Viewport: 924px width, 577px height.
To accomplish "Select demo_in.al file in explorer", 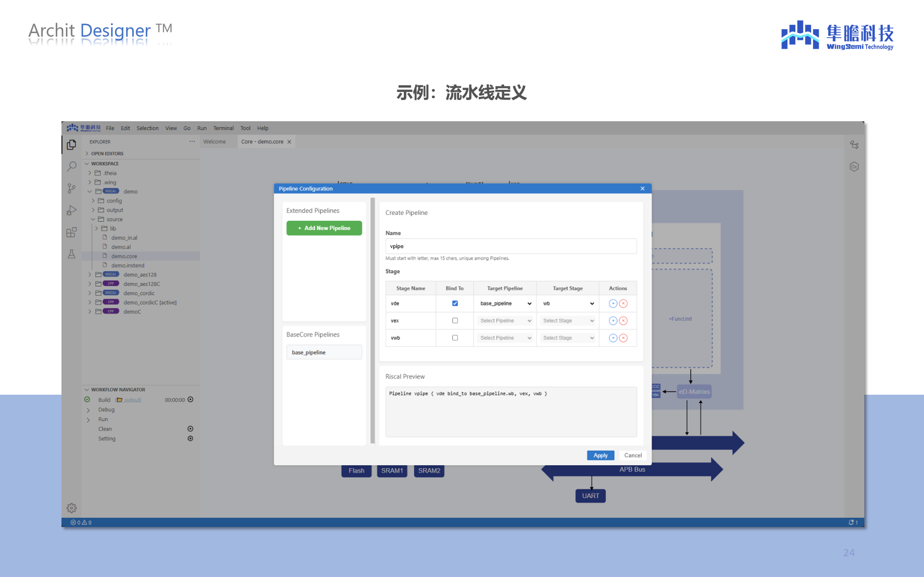I will 124,238.
